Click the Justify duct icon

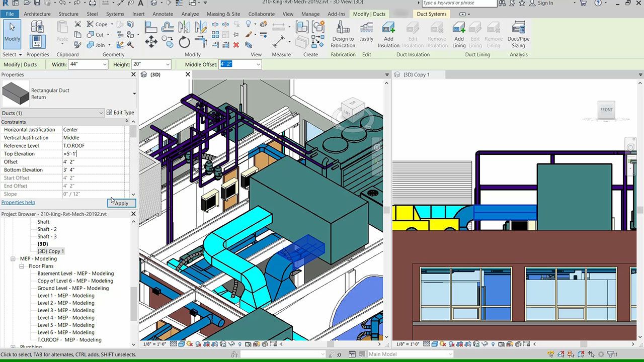[366, 32]
